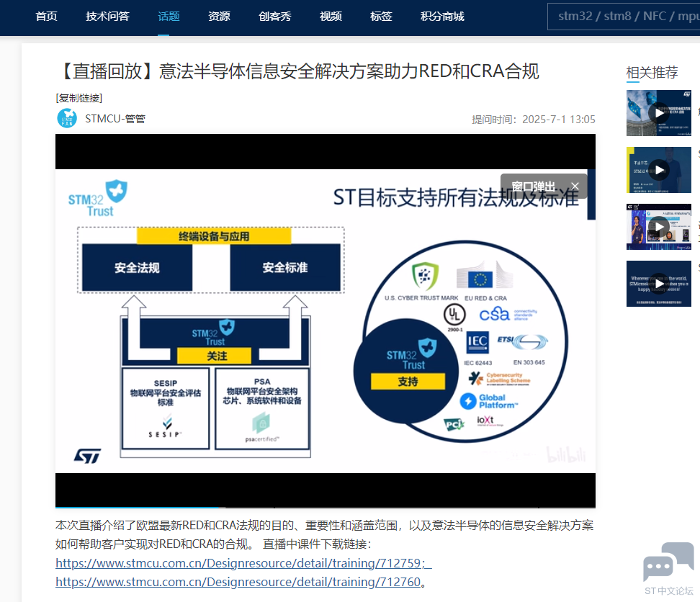Play first recommended video with EU flags
Viewport: 700px width, 602px height.
[x=659, y=113]
